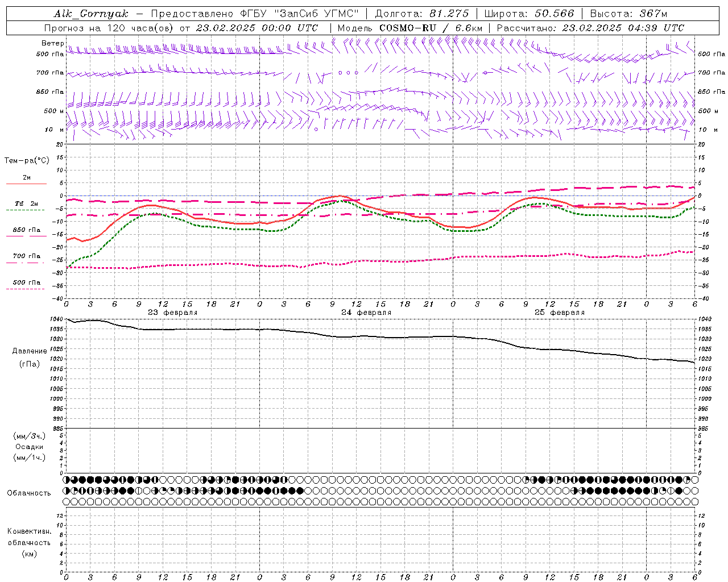Viewport: 728px width, 582px height.
Task: Click the three calm-wind circles at 700 гПа level
Action: pyautogui.click(x=348, y=73)
